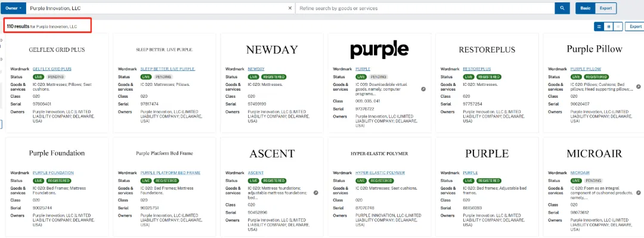Focus the refine by goods or services field
Image resolution: width=644 pixels, height=238 pixels.
pos(425,8)
